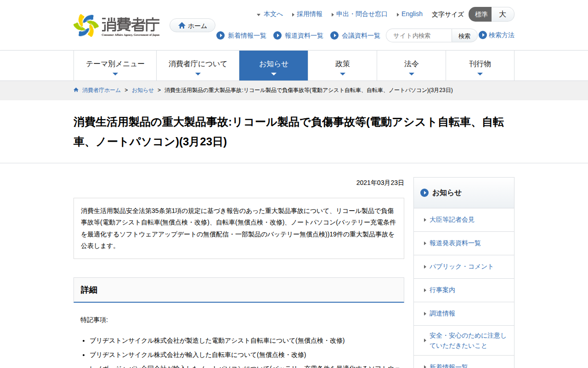Click the arrow icon beside 会議資料一覧
The width and height of the screenshot is (588, 368).
[x=334, y=35]
